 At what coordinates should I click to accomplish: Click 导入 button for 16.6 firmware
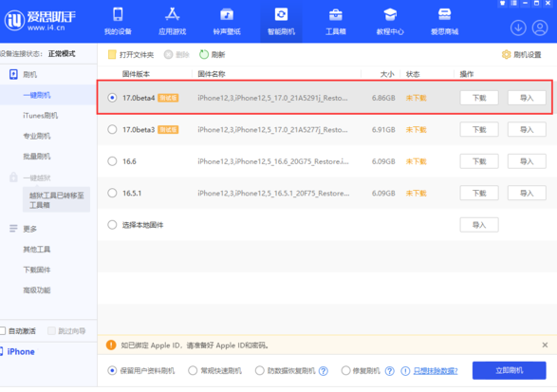(527, 161)
